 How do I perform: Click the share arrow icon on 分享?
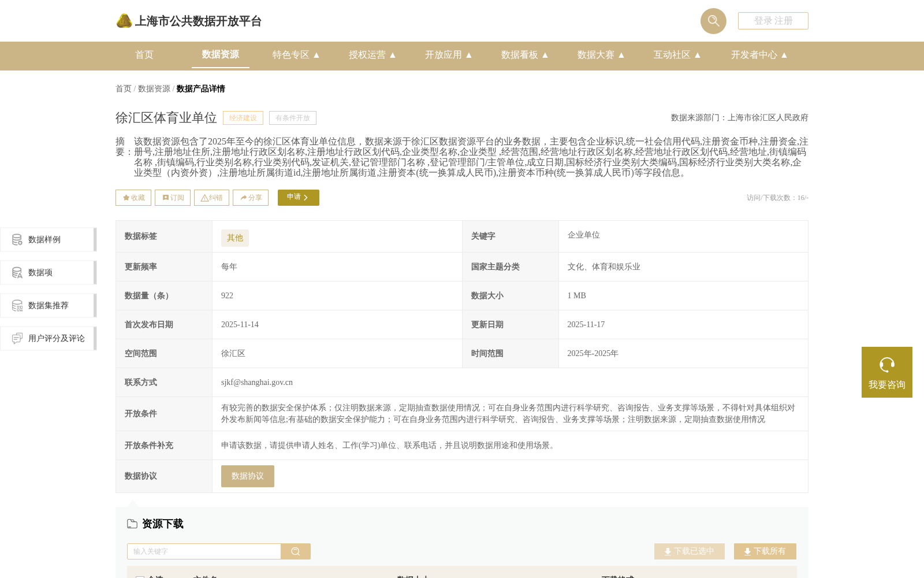click(x=244, y=198)
